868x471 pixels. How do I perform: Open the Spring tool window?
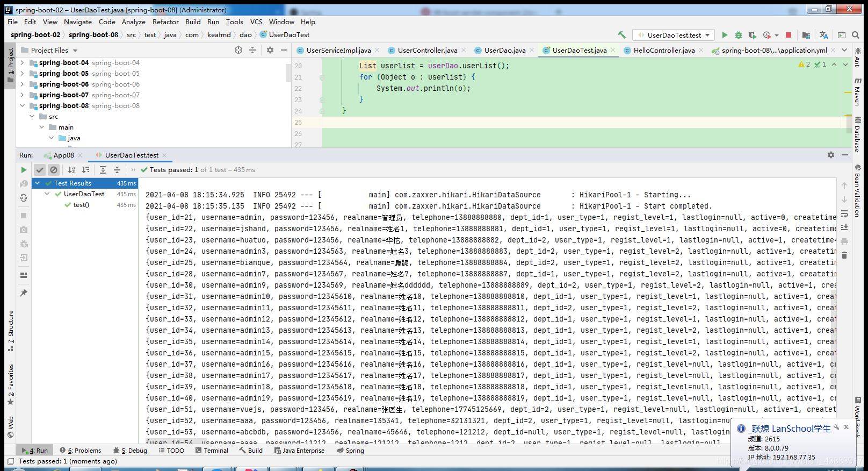(x=350, y=451)
